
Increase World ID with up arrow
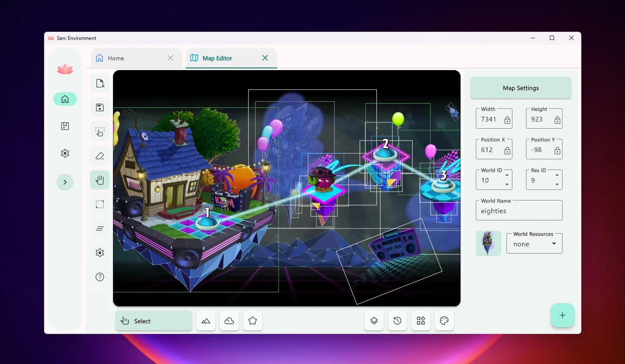507,175
